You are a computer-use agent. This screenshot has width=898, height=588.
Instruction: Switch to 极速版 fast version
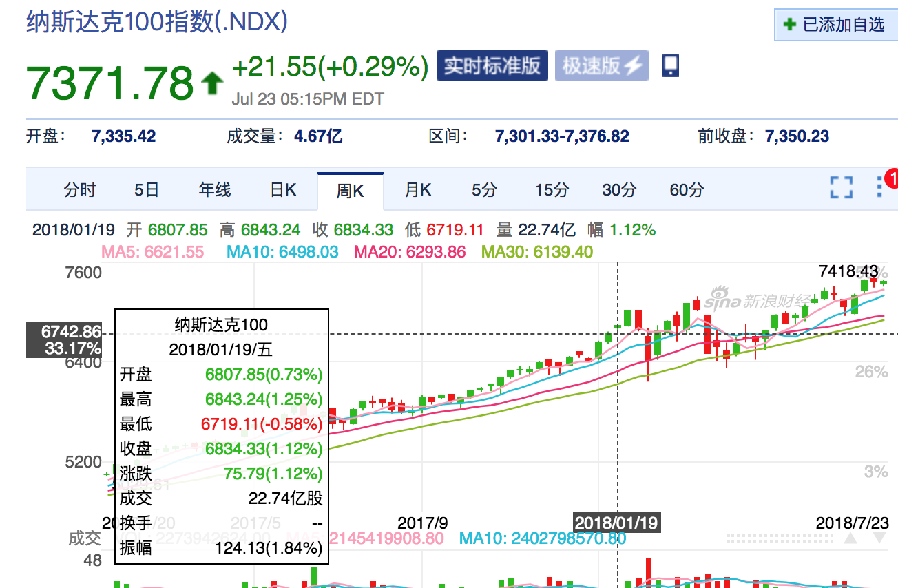tap(602, 66)
